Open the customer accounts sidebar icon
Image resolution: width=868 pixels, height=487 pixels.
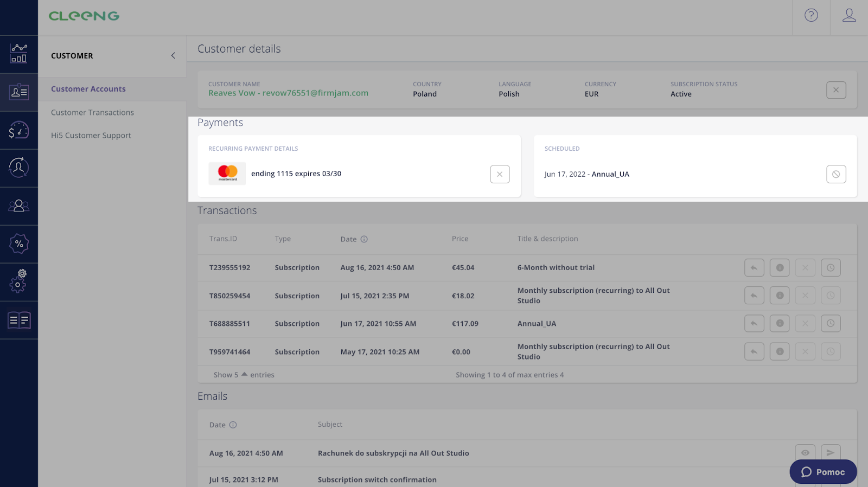(x=19, y=92)
